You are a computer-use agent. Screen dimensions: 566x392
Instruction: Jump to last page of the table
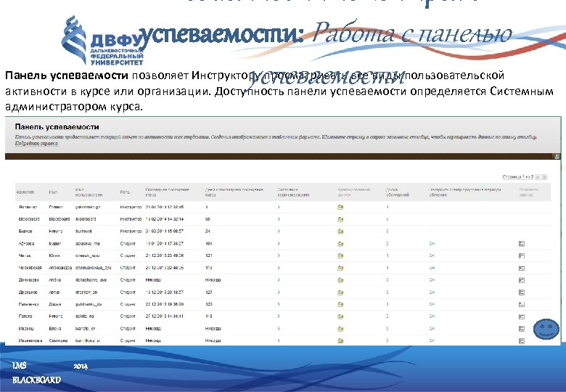point(545,177)
